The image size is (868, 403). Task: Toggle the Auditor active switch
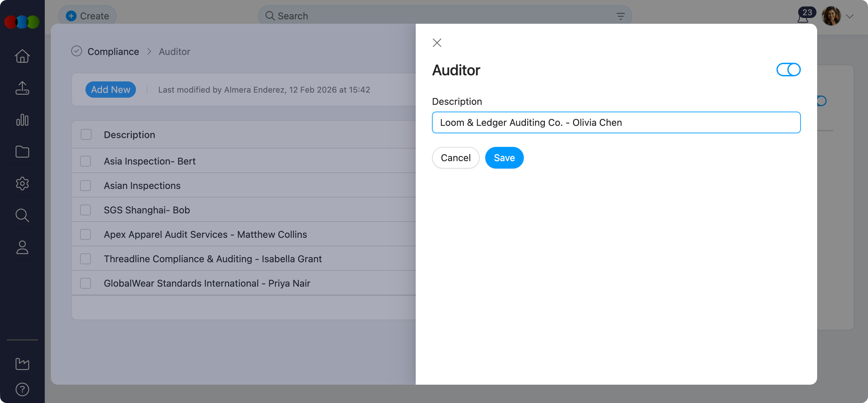click(x=788, y=70)
